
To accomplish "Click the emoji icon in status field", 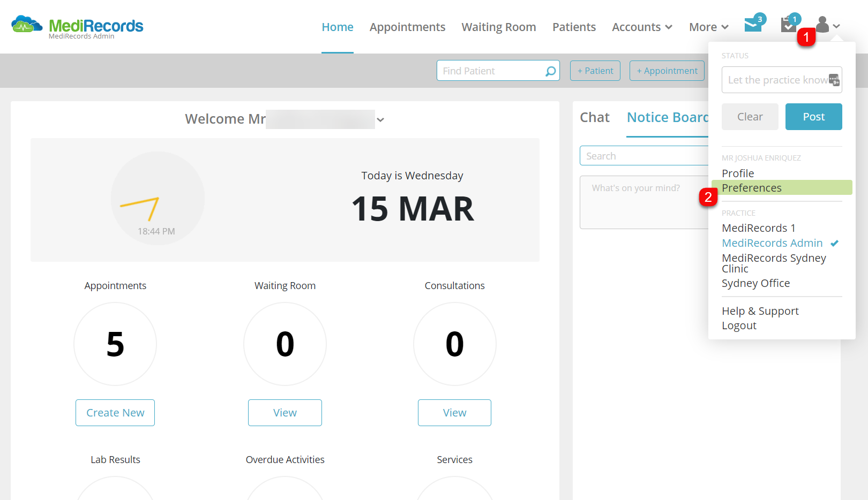I will pos(834,80).
